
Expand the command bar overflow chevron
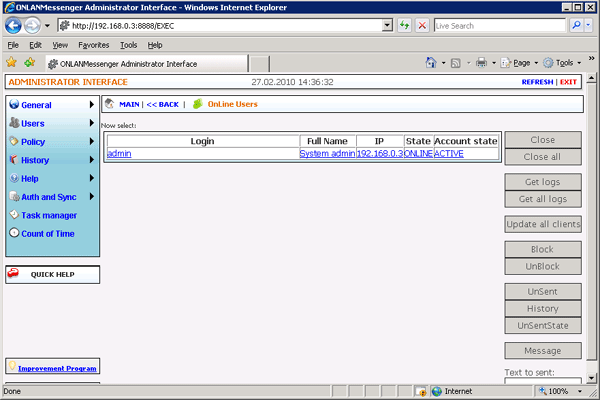pos(592,58)
